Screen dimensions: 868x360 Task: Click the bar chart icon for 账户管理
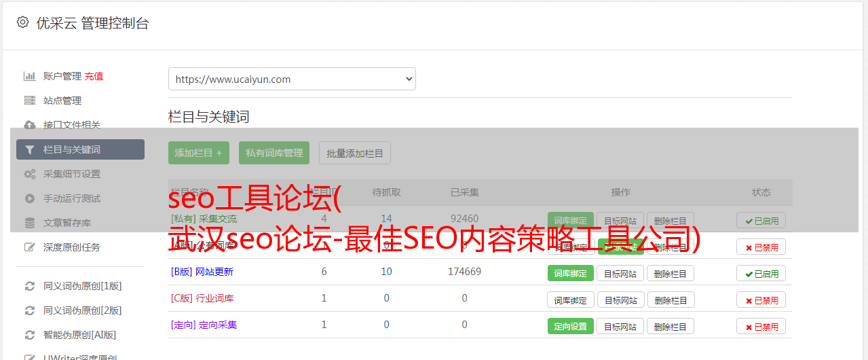pos(29,76)
